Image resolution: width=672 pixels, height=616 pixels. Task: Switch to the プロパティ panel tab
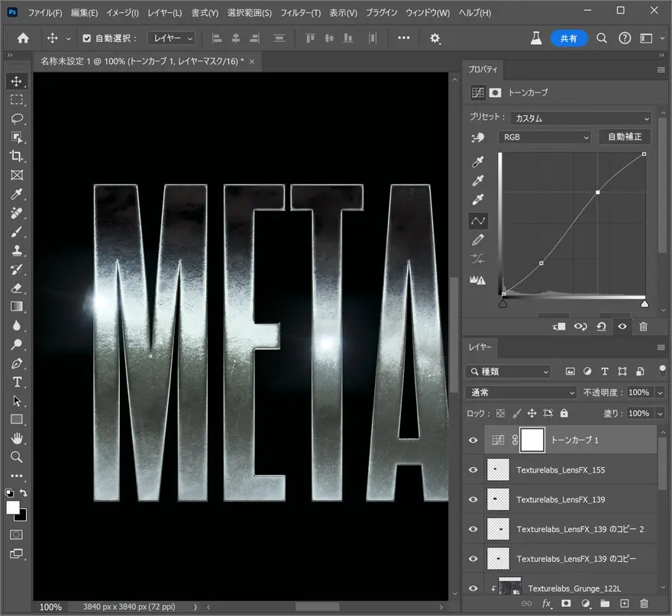tap(483, 69)
